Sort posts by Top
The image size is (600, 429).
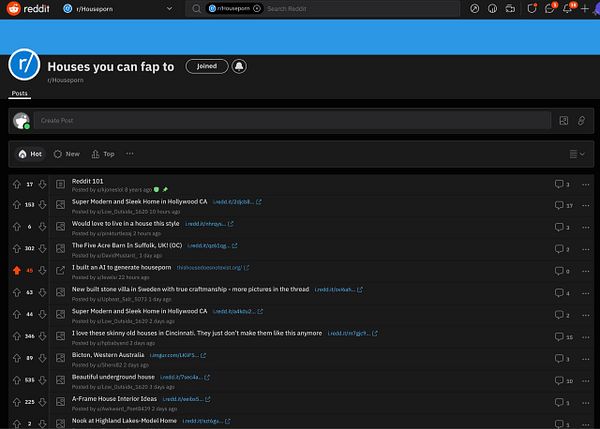pos(103,154)
